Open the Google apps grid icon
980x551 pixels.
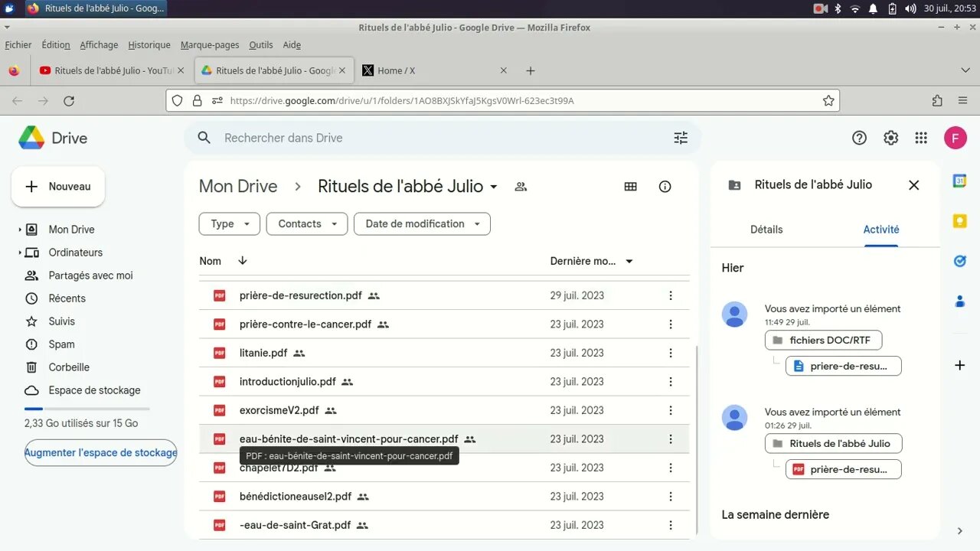coord(921,138)
